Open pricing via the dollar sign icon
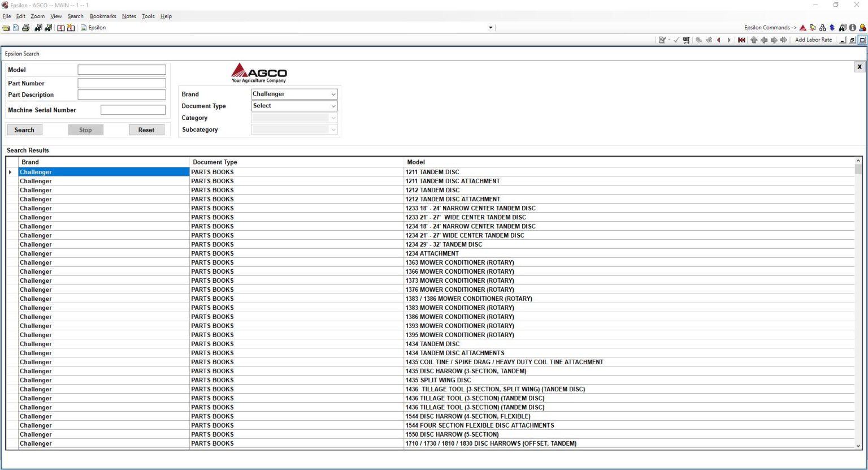868x470 pixels. 832,27
